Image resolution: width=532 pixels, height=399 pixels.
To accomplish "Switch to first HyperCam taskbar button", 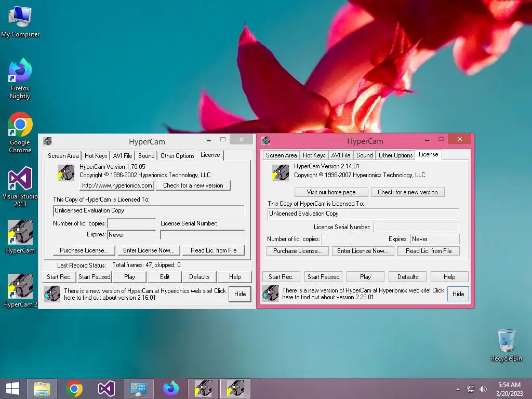I will coord(203,389).
